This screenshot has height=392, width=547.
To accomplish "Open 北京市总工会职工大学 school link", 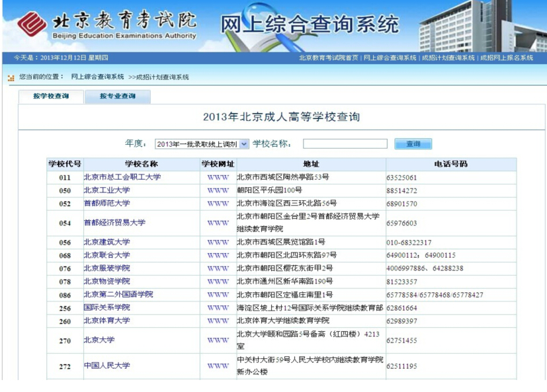I will pyautogui.click(x=122, y=177).
